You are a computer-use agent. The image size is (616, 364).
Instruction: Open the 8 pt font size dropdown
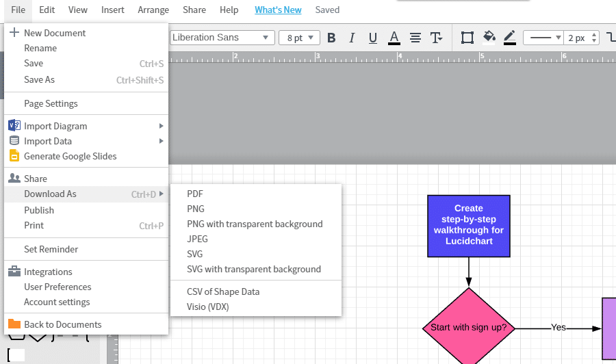303,38
